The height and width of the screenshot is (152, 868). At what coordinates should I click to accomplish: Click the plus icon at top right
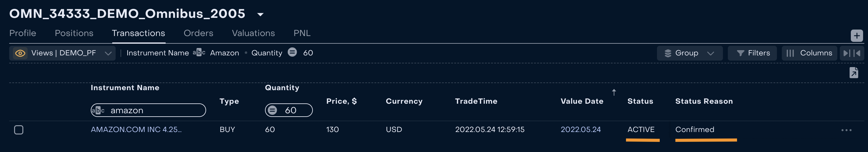pyautogui.click(x=857, y=36)
